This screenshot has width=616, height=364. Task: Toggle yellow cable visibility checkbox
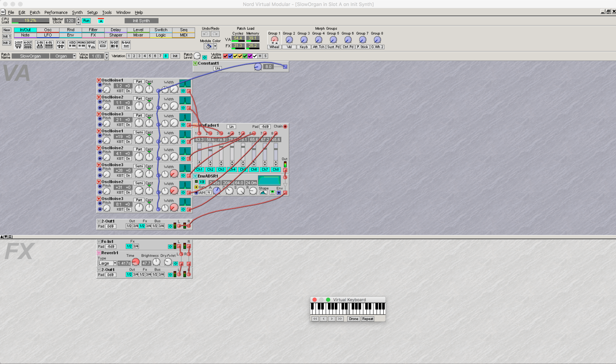pyautogui.click(x=235, y=56)
